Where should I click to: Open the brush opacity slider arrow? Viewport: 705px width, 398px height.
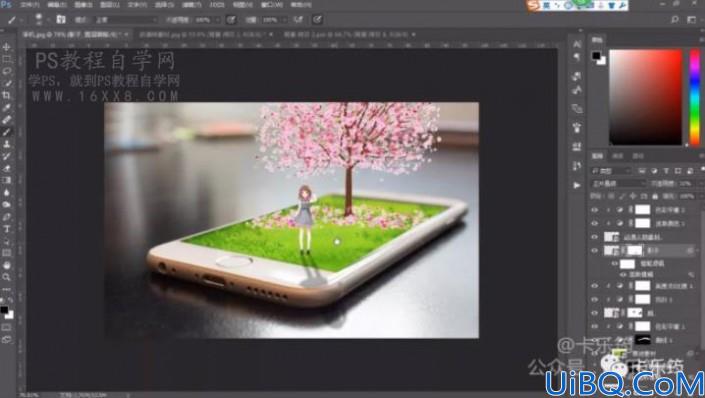(x=217, y=20)
